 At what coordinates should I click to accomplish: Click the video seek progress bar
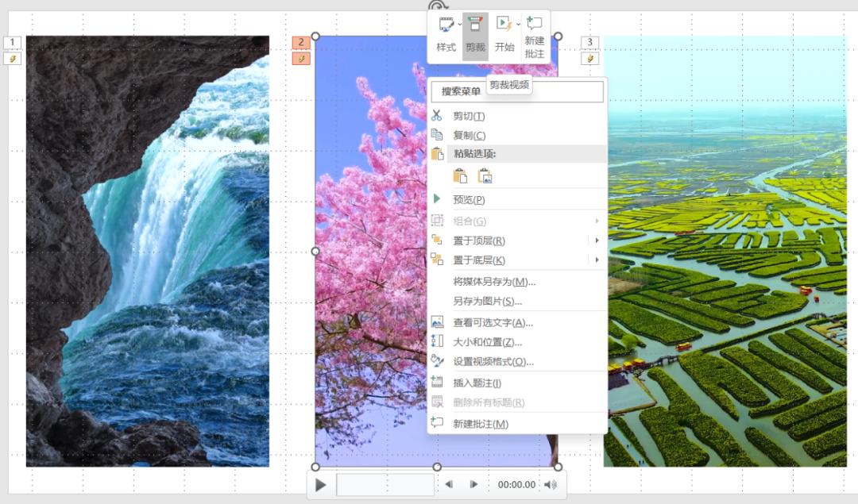pyautogui.click(x=385, y=485)
